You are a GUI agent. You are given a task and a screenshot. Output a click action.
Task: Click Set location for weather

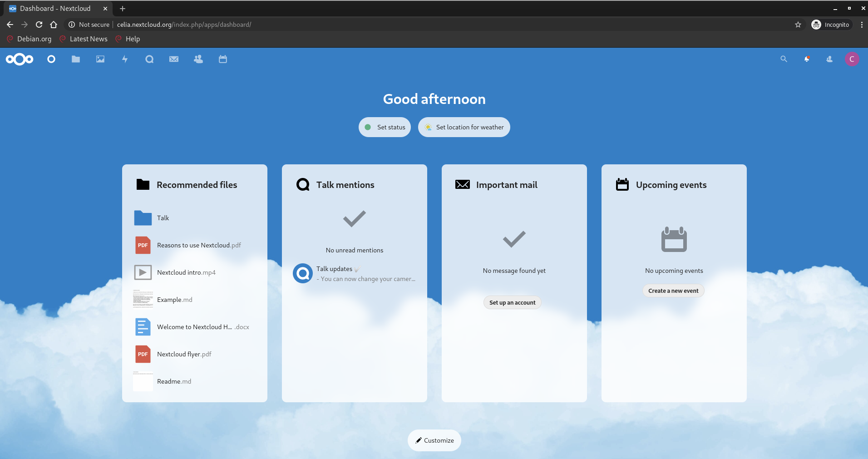(464, 127)
